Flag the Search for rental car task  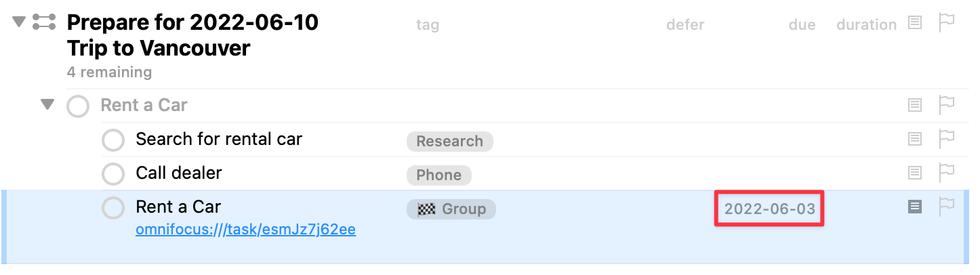click(x=947, y=139)
